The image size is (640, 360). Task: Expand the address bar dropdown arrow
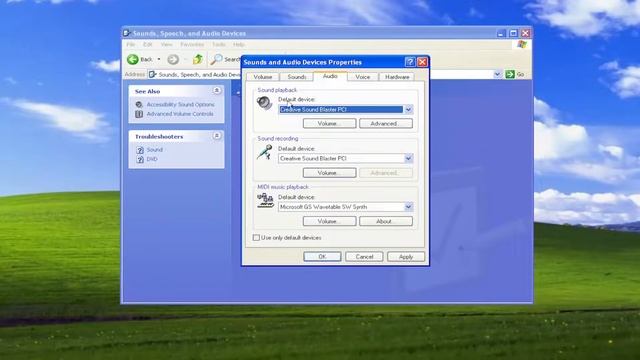(x=497, y=74)
